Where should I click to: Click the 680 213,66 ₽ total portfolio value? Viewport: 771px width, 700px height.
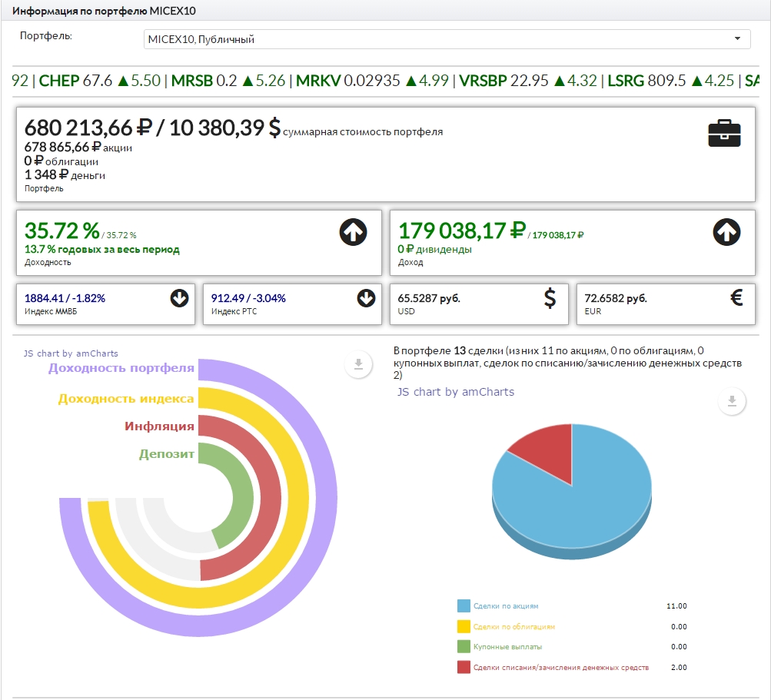[88, 128]
